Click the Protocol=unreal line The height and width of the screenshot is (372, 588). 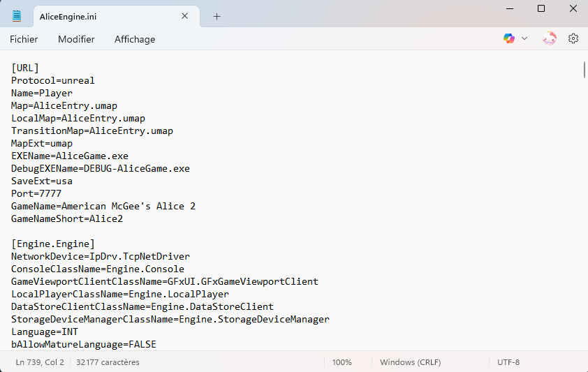click(53, 80)
